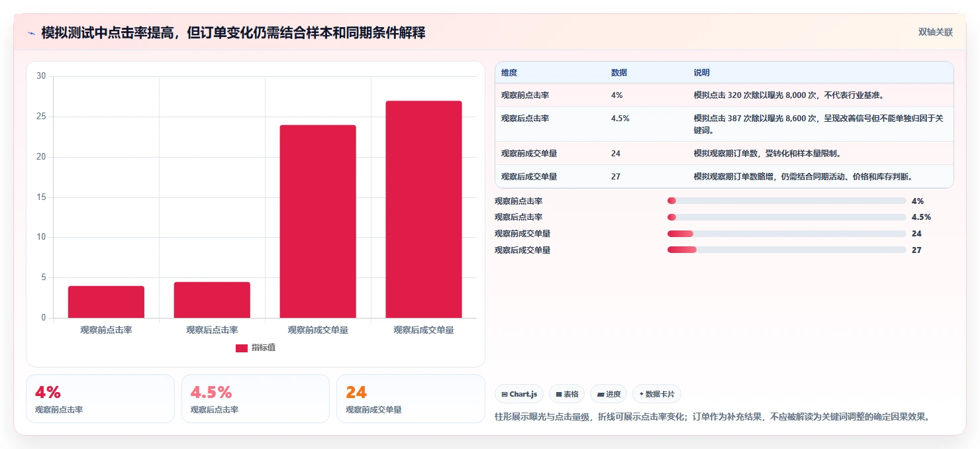This screenshot has height=449, width=980.
Task: Click the 观察后成交单量 table row label
Action: pyautogui.click(x=529, y=177)
